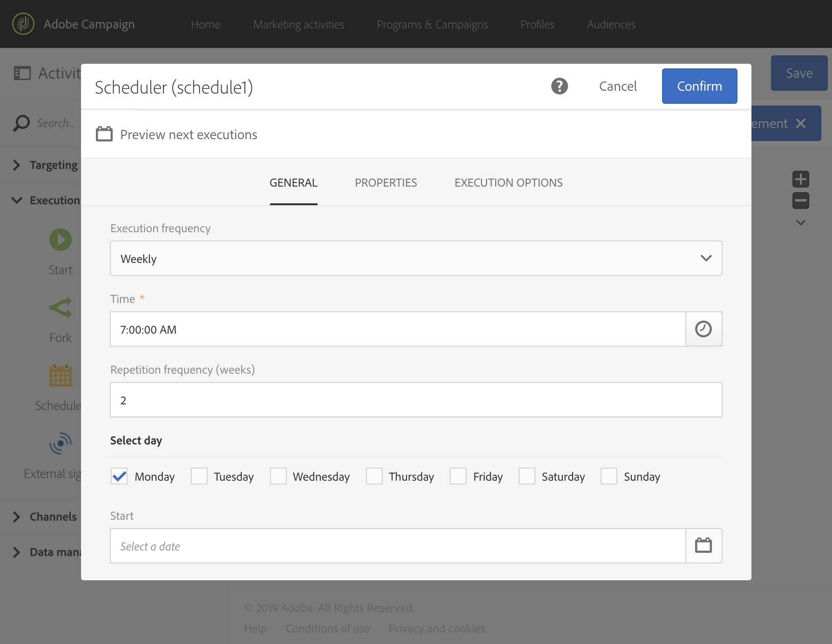Click the Preview next executions calendar icon

pyautogui.click(x=104, y=134)
